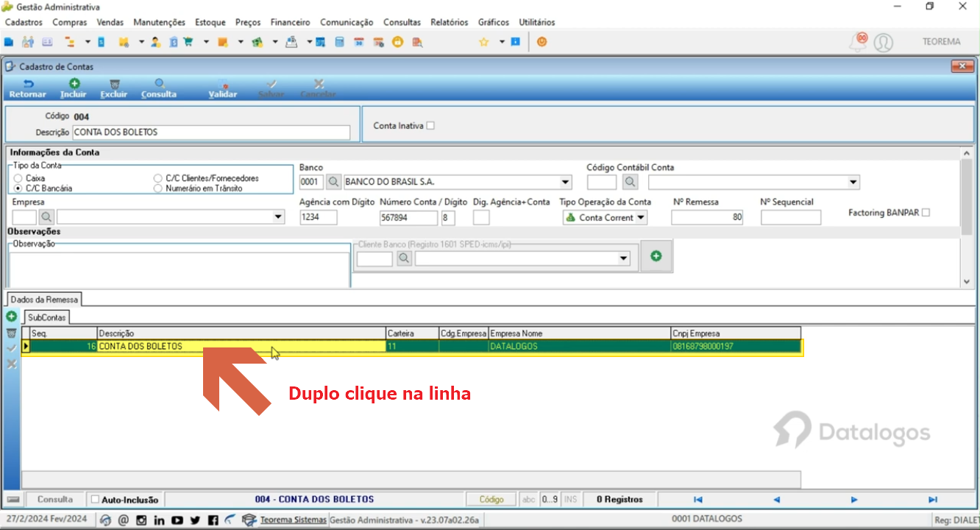The height and width of the screenshot is (530, 980).
Task: Go to last record navigation button
Action: [x=933, y=499]
